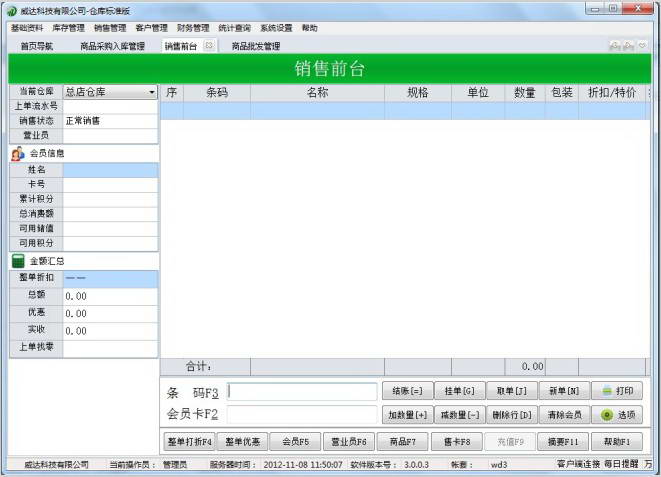This screenshot has width=661, height=477.
Task: Click the 商品F7 button
Action: pyautogui.click(x=403, y=442)
